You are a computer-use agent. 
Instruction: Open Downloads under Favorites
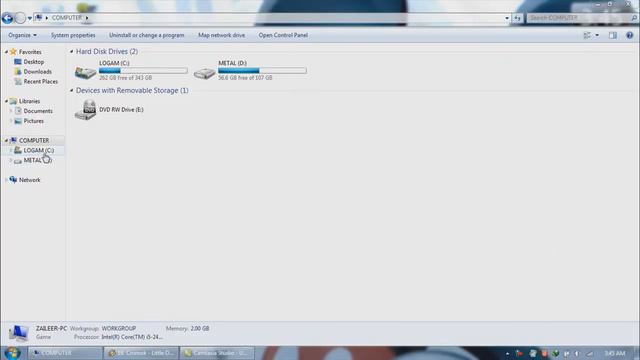tap(38, 72)
